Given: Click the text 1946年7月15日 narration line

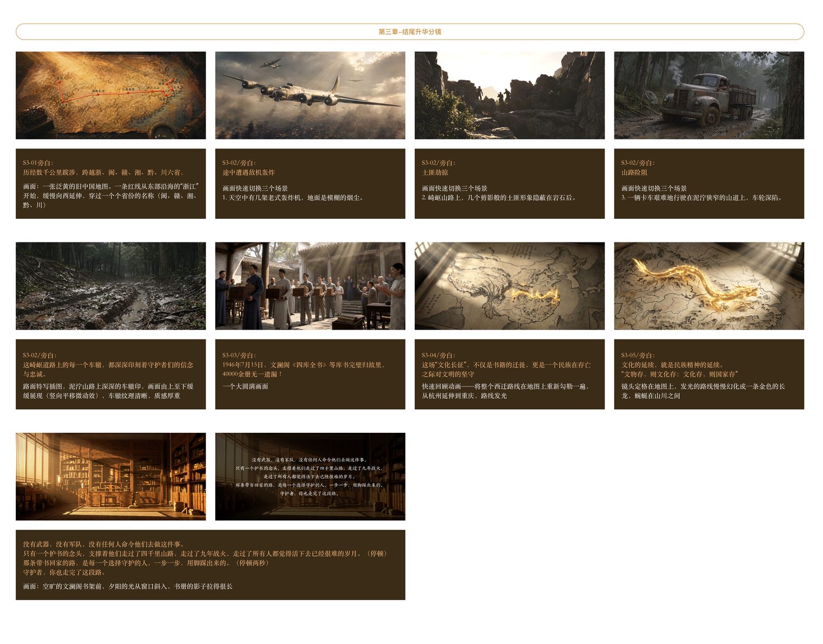Looking at the screenshot, I should [x=305, y=365].
